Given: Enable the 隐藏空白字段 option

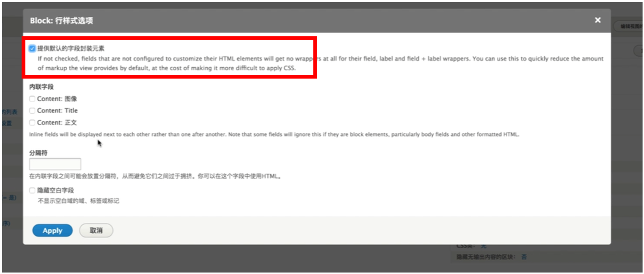Looking at the screenshot, I should coord(32,191).
